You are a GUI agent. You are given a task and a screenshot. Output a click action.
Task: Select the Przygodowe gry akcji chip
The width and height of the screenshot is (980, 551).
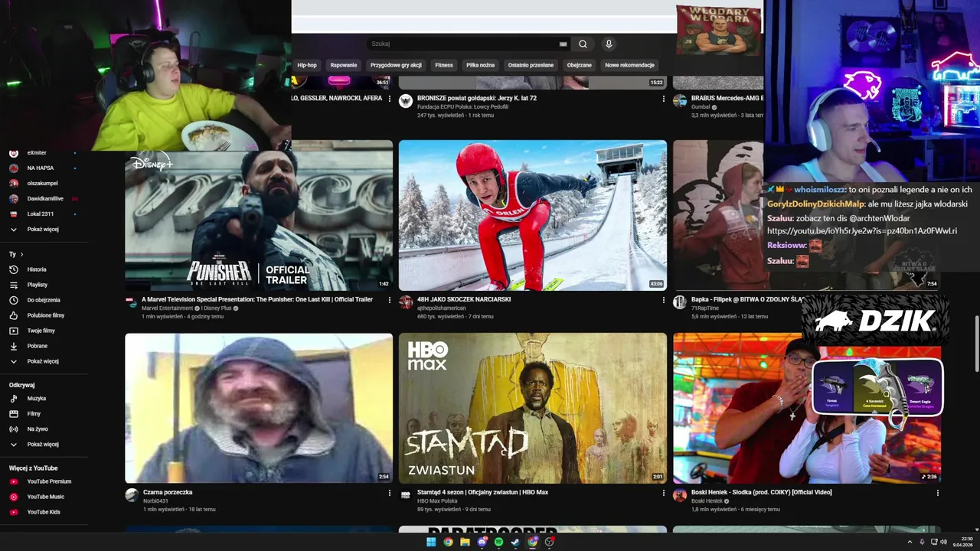[396, 65]
